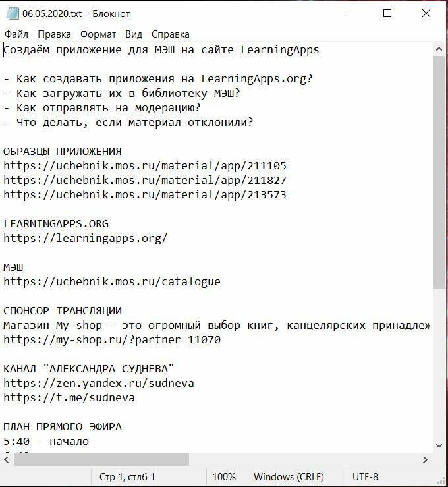Screen dimensions: 448x487
Task: Click the line starting 'Магазин My-shop'
Action: (x=216, y=325)
